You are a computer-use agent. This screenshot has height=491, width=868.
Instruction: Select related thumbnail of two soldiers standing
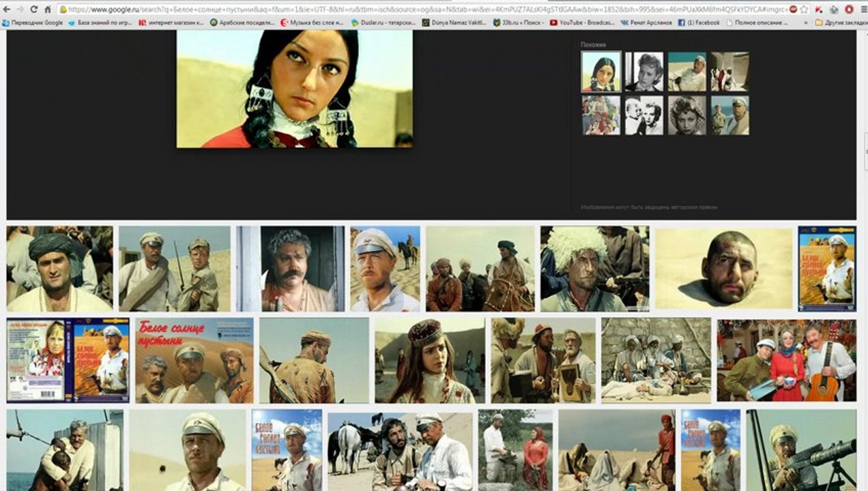click(729, 115)
